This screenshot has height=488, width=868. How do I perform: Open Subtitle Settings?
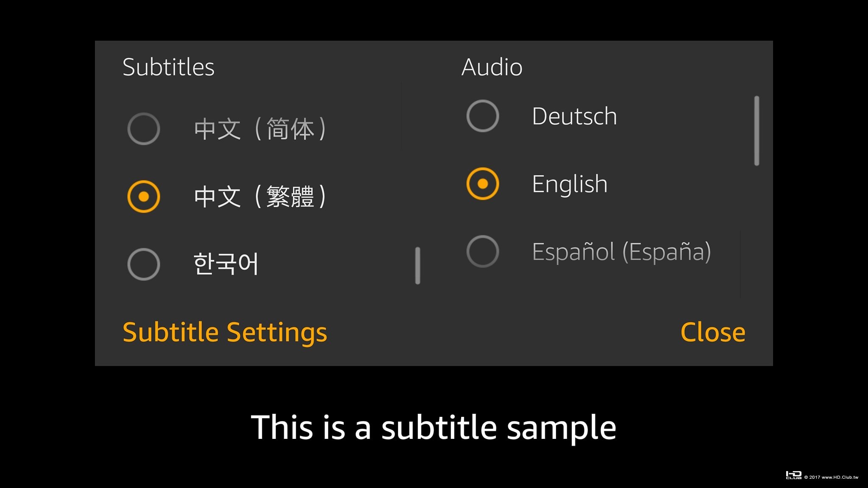click(x=225, y=332)
